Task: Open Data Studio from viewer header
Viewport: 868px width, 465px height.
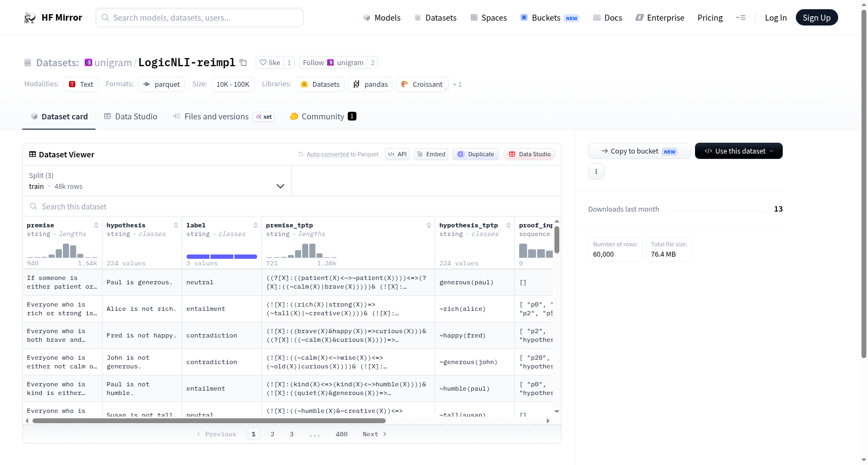Action: point(529,154)
